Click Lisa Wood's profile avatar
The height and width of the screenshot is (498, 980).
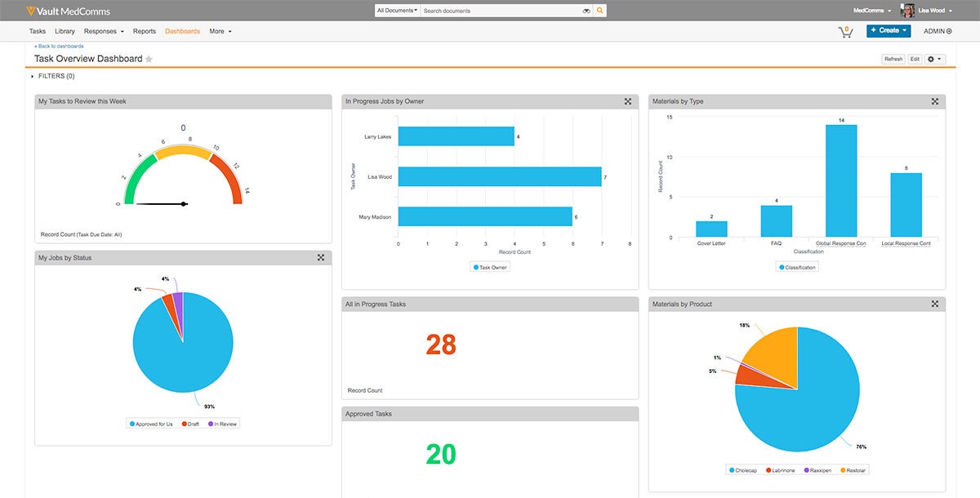point(907,11)
